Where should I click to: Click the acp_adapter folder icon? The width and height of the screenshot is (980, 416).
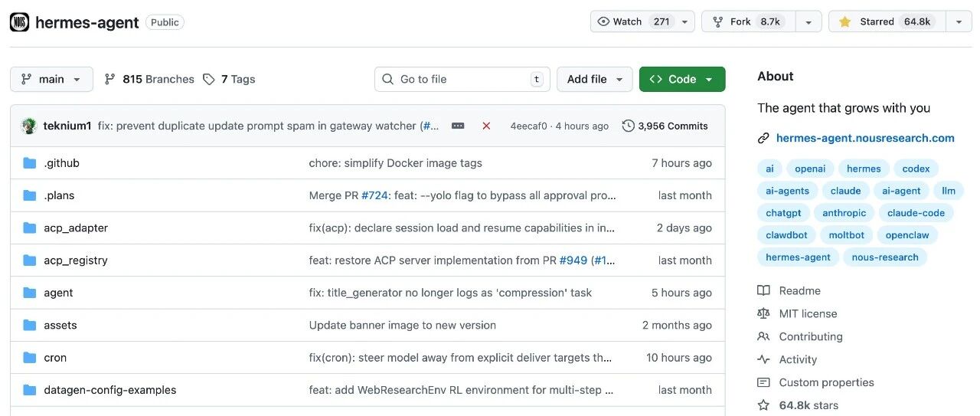point(30,228)
